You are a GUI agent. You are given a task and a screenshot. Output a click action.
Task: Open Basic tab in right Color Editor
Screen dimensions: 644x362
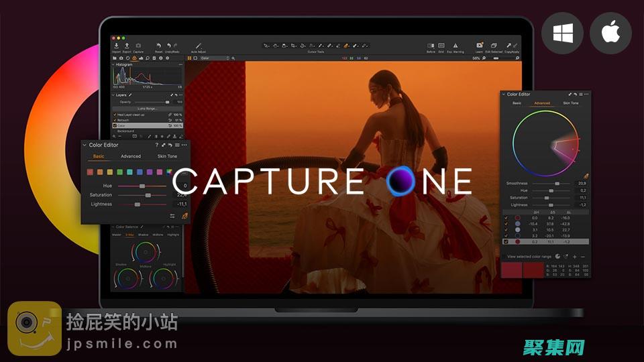tap(517, 103)
